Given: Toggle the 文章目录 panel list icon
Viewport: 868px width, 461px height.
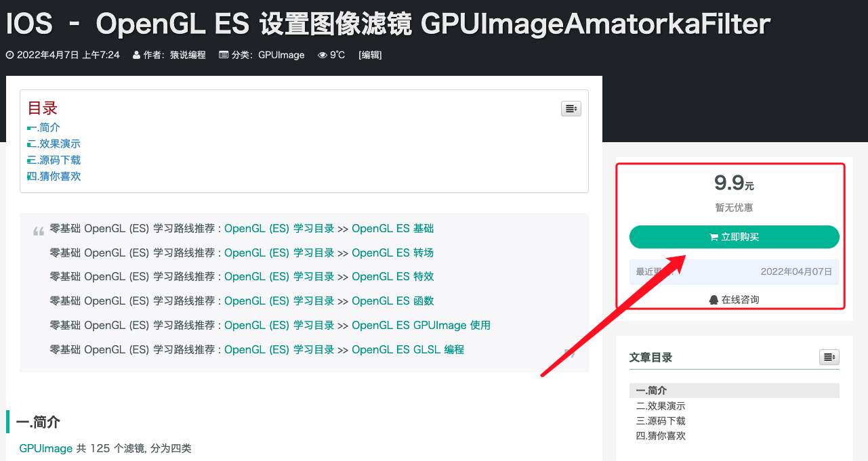Looking at the screenshot, I should [829, 357].
